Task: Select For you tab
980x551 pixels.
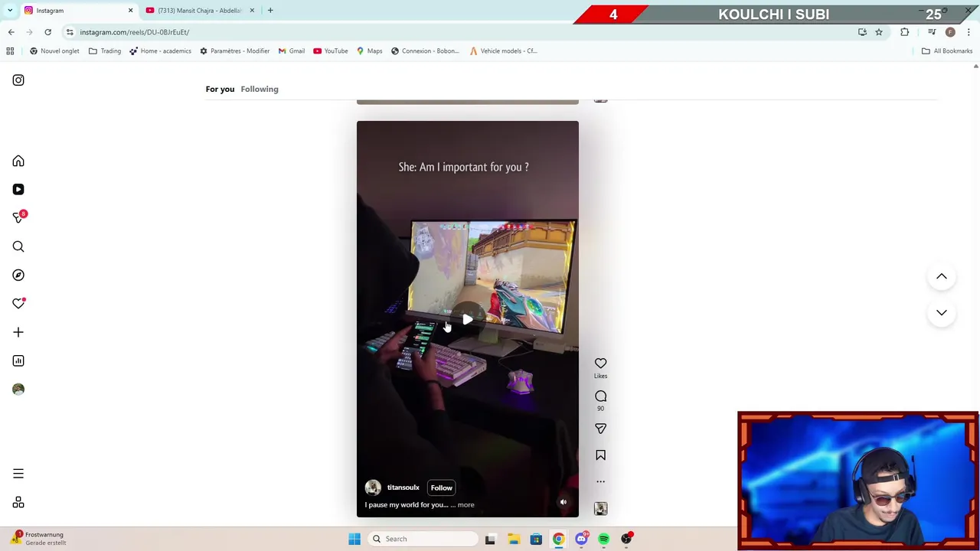Action: 220,89
